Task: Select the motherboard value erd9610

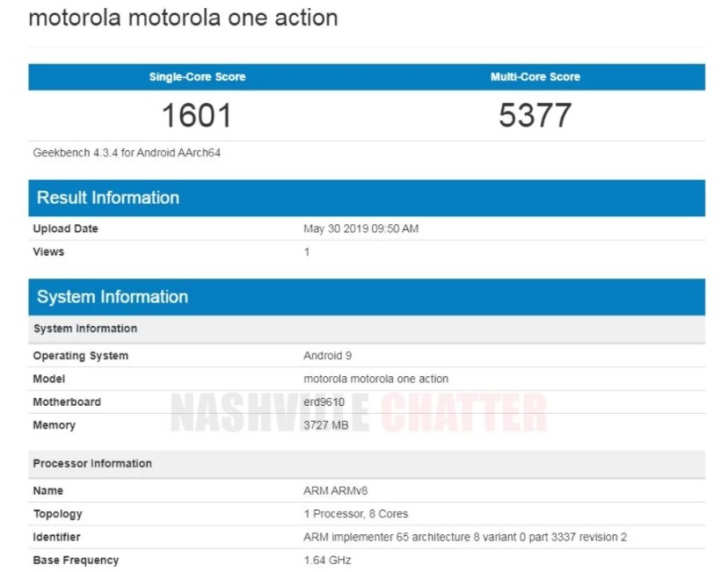Action: pos(325,402)
